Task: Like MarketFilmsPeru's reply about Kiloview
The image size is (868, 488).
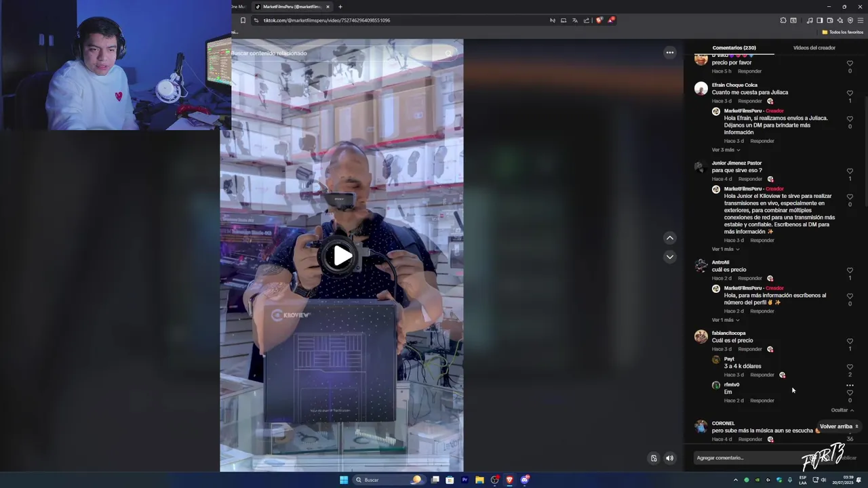Action: 850,197
